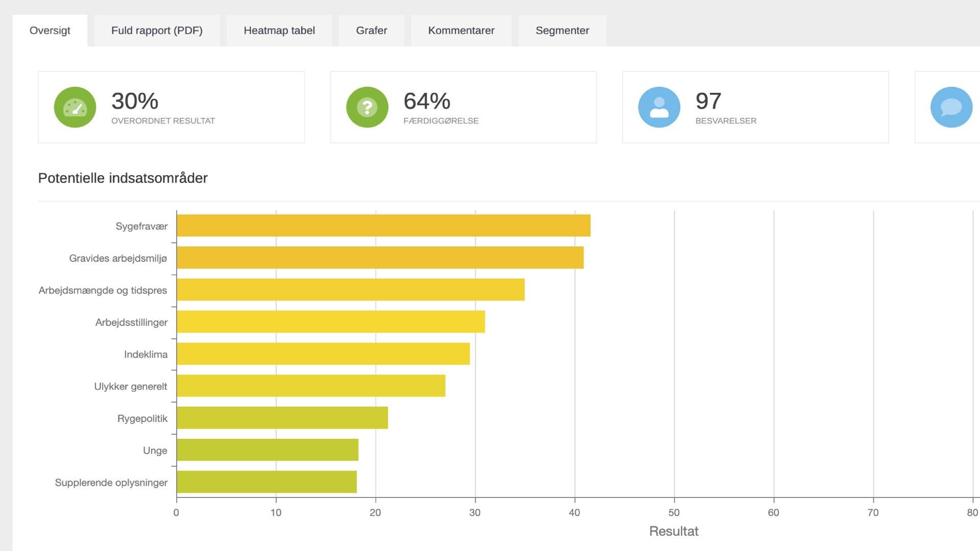The height and width of the screenshot is (551, 980).
Task: Click the Resultat axis title
Action: pos(674,531)
